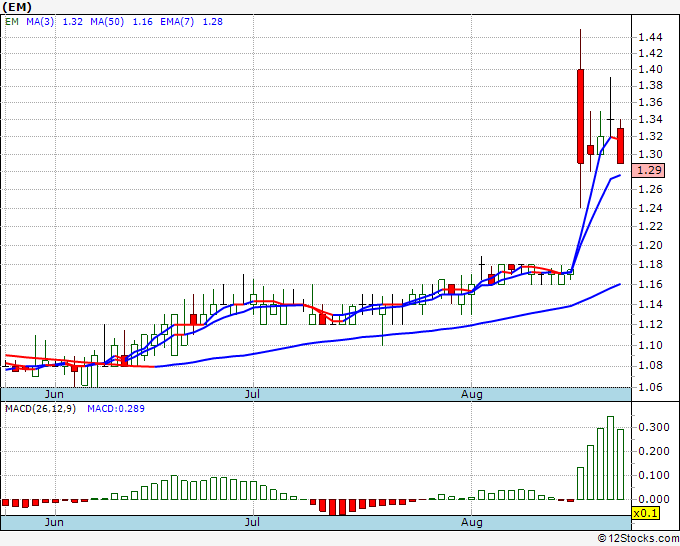Screen dimensions: 680x546
Task: Click the 1.20 price axis label
Action: coord(651,245)
